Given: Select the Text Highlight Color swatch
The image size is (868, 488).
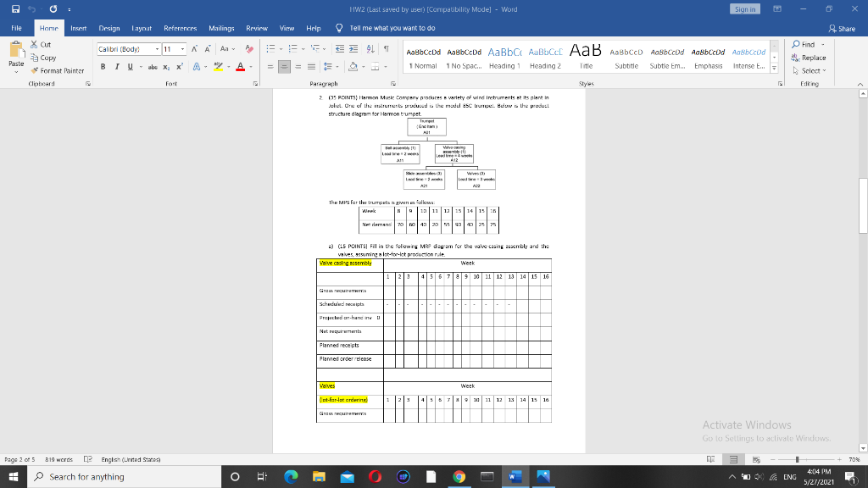Looking at the screenshot, I should tap(218, 66).
